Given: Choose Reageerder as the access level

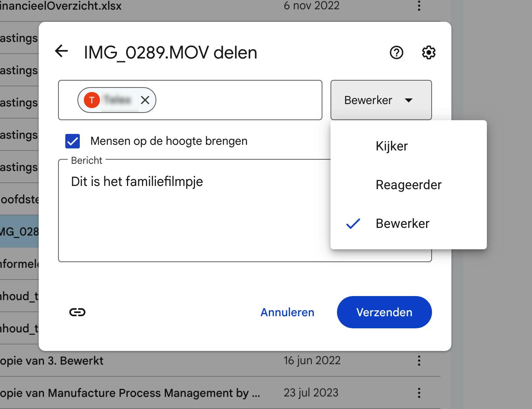Looking at the screenshot, I should [x=408, y=185].
